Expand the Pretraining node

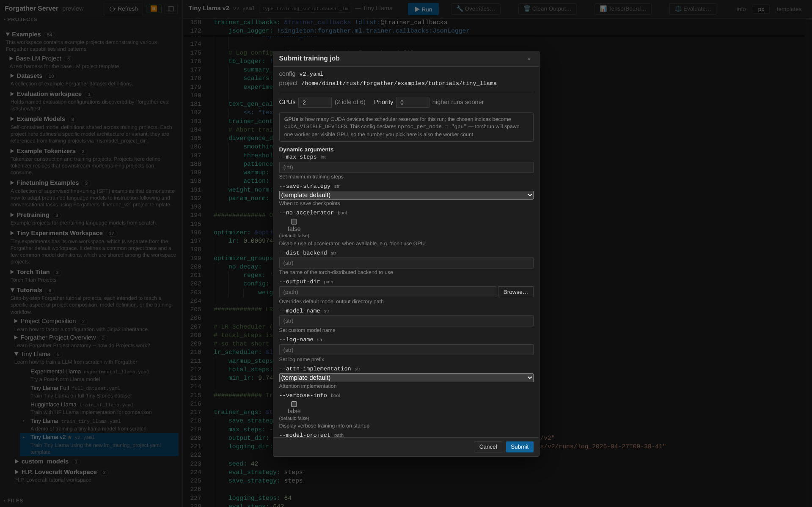(x=12, y=215)
